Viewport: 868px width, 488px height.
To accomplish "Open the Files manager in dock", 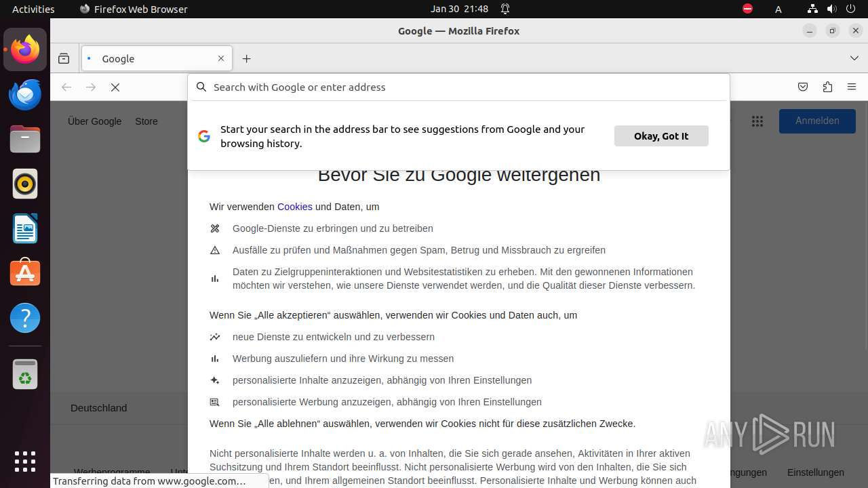I will coord(25,139).
